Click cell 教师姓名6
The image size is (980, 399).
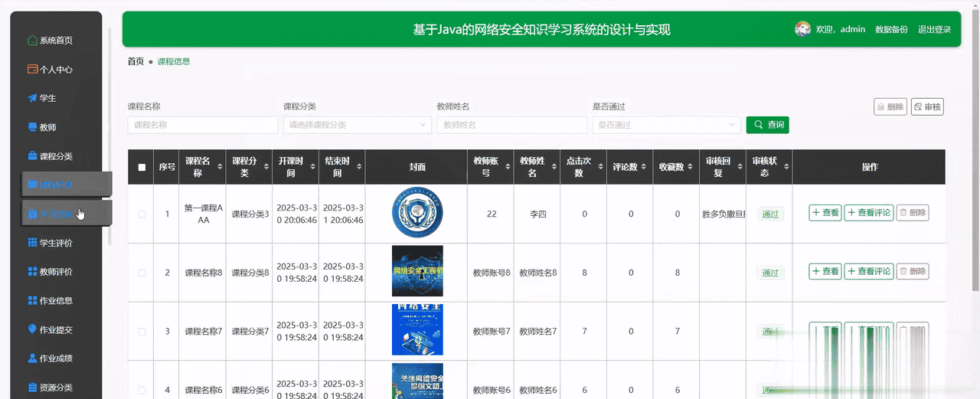click(x=538, y=391)
